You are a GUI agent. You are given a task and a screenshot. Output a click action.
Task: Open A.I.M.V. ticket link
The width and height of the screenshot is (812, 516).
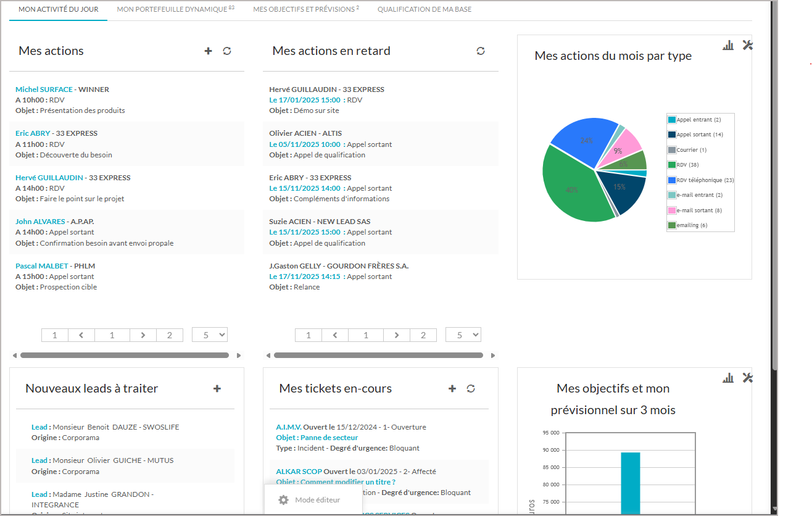[288, 427]
